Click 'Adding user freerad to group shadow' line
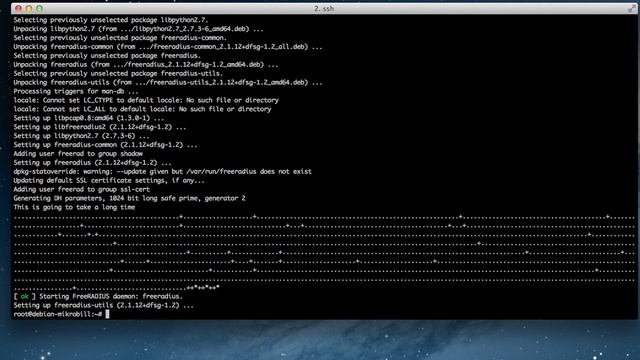The image size is (640, 360). tap(78, 153)
